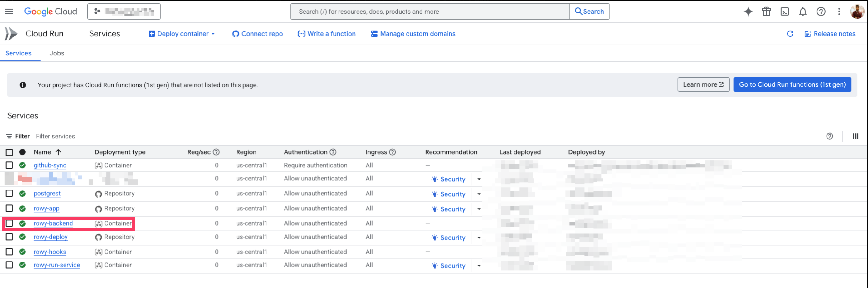Open the project selector
868x288 pixels.
click(x=124, y=12)
